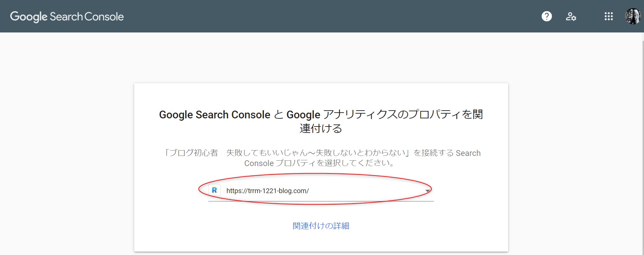
Task: Click "Console" in the header logo text
Action: [x=104, y=17]
